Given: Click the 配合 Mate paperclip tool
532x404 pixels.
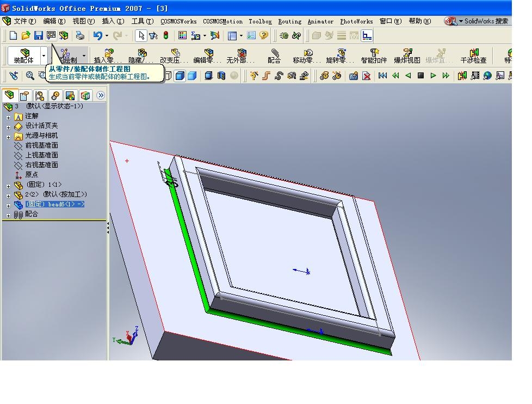Looking at the screenshot, I should click(x=274, y=56).
